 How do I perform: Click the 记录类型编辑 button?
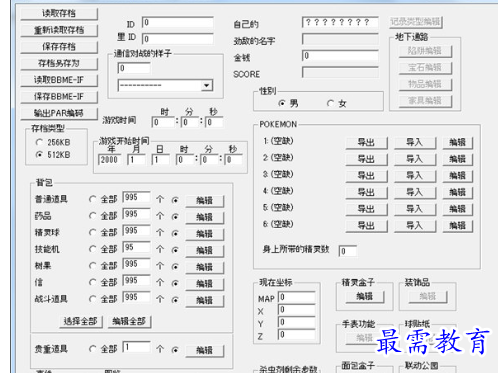[416, 22]
